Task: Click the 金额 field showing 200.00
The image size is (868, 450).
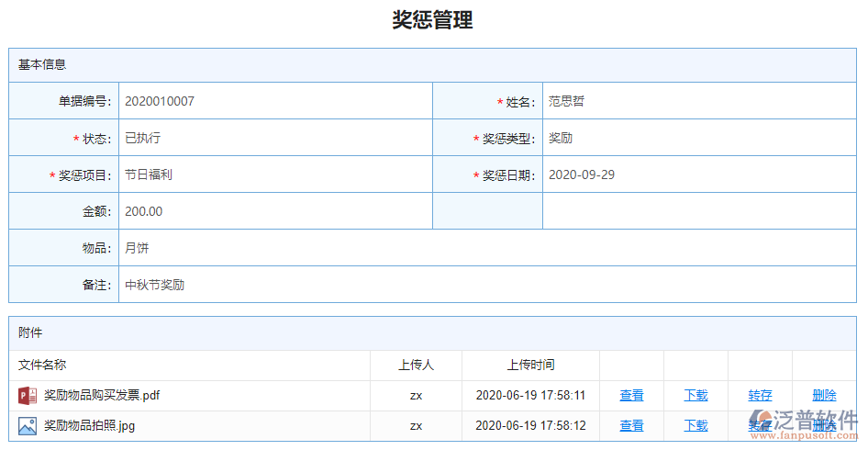Action: point(144,212)
